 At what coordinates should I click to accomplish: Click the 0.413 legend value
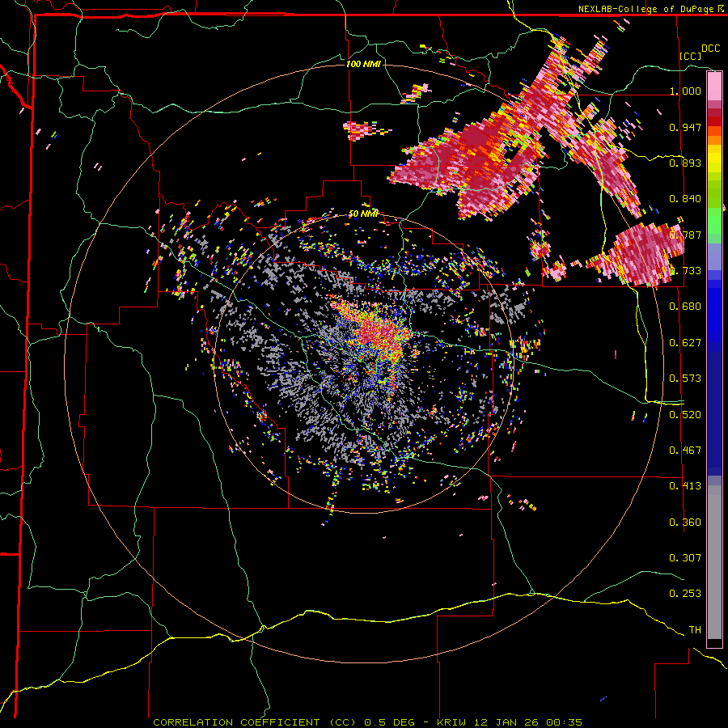[x=685, y=486]
